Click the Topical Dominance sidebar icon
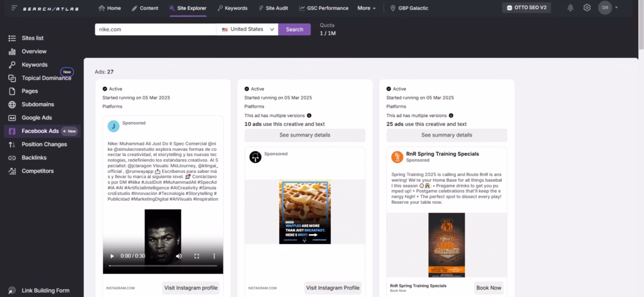644x297 pixels. (11, 78)
